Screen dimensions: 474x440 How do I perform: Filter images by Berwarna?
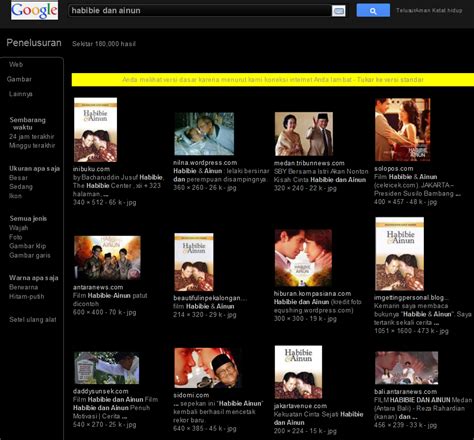point(23,287)
